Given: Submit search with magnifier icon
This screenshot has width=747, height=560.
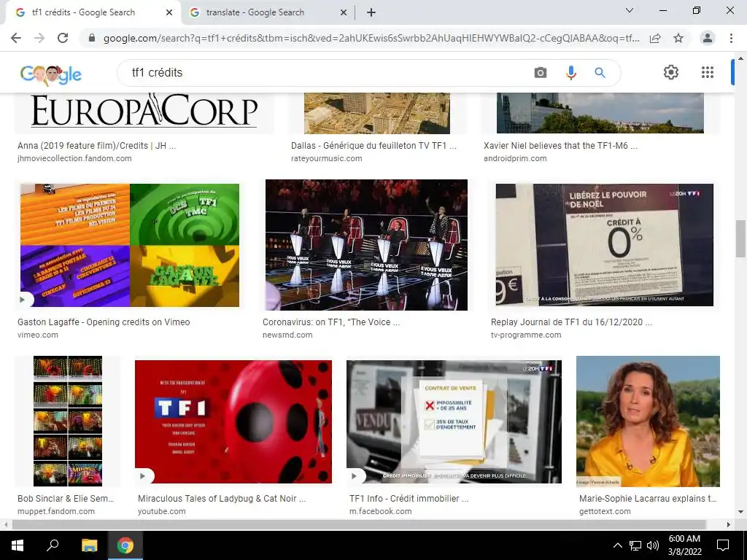Looking at the screenshot, I should click(x=600, y=72).
